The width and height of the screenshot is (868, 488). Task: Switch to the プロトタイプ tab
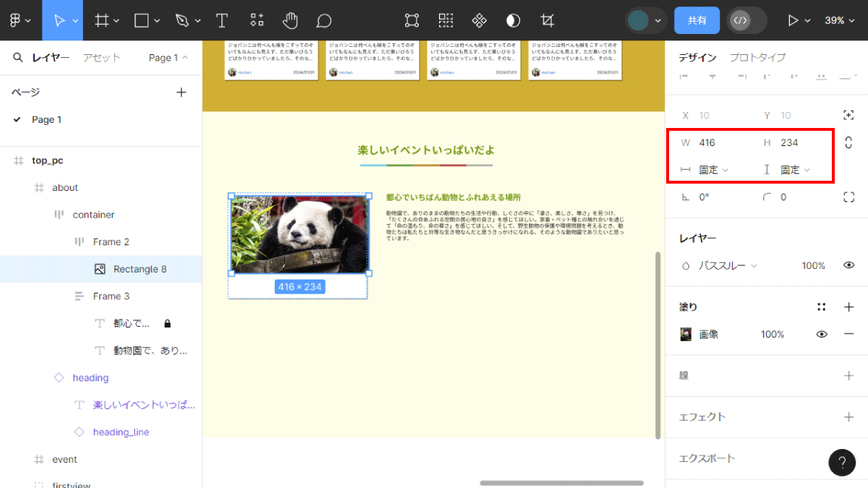[757, 58]
